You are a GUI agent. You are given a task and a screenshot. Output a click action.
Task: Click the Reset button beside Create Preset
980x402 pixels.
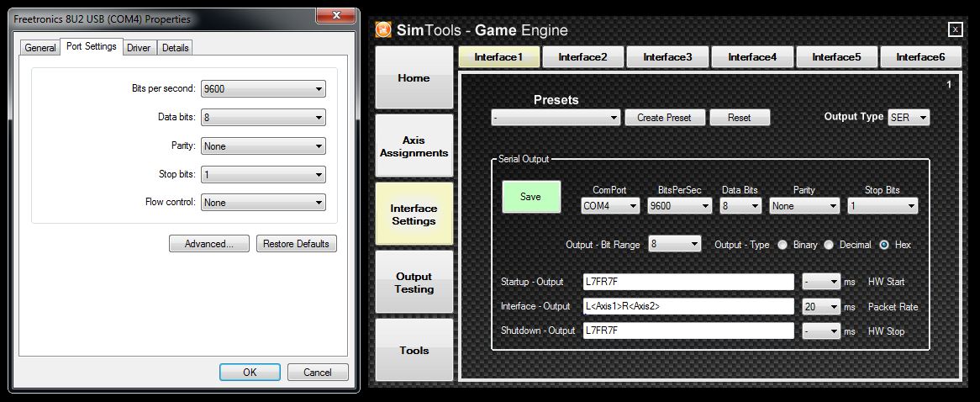pos(740,118)
